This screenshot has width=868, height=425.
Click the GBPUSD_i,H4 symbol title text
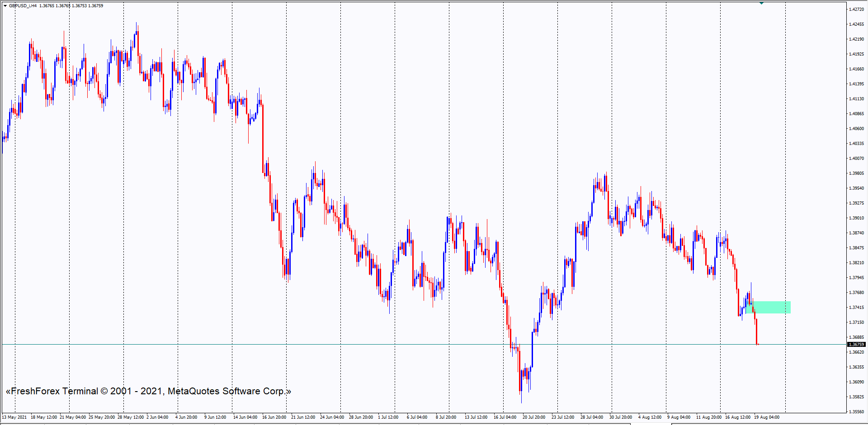(23, 6)
